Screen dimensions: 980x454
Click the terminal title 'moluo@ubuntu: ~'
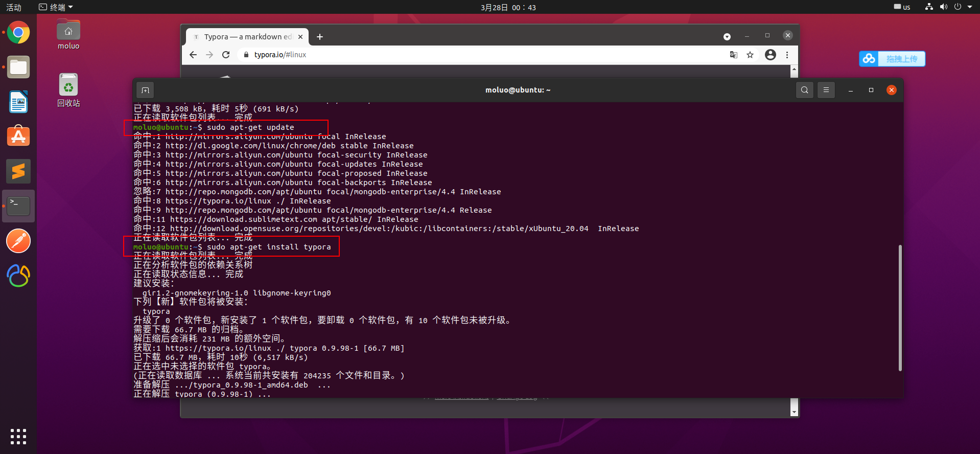click(518, 90)
